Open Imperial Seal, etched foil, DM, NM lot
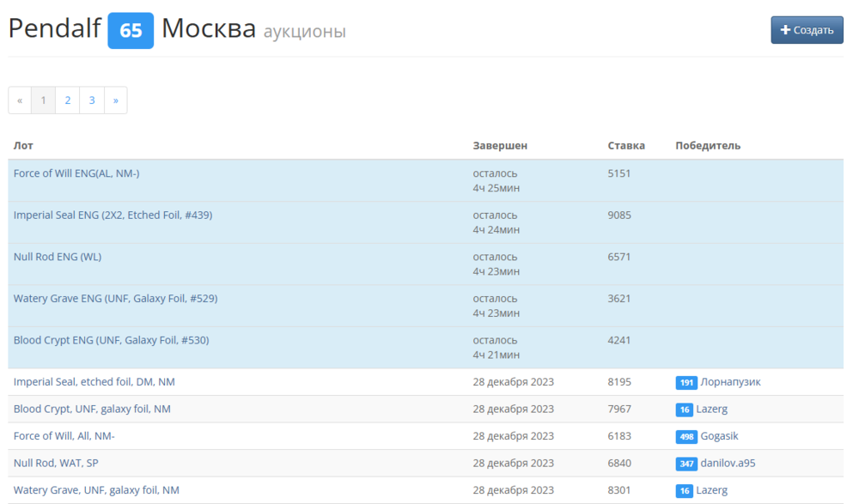Viewport: 859px width, 504px height. pyautogui.click(x=94, y=382)
